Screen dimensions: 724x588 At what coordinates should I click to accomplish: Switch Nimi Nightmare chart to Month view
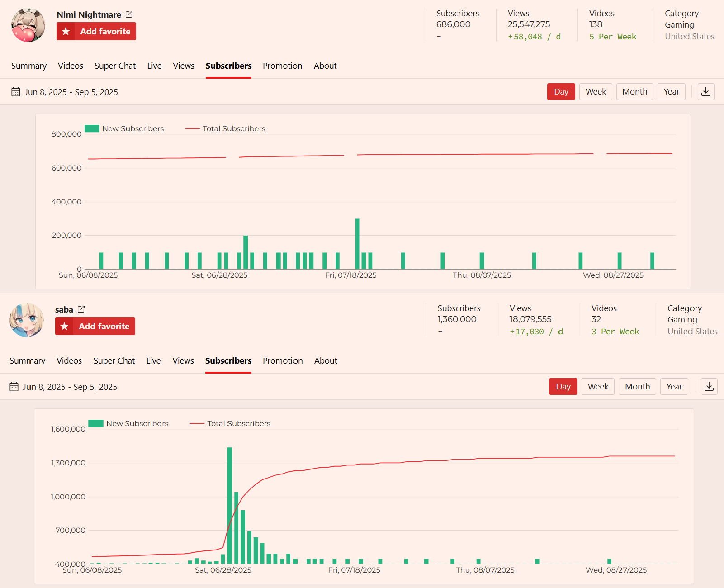click(x=635, y=92)
